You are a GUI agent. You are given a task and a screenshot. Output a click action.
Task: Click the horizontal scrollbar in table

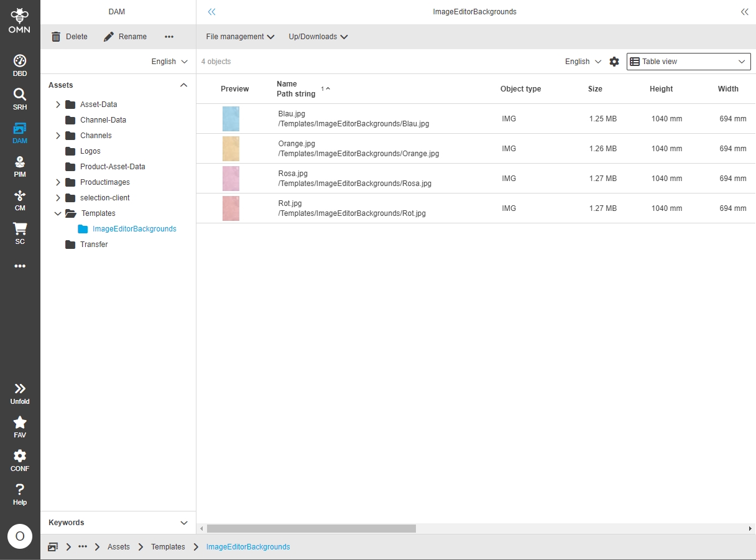pos(311,528)
